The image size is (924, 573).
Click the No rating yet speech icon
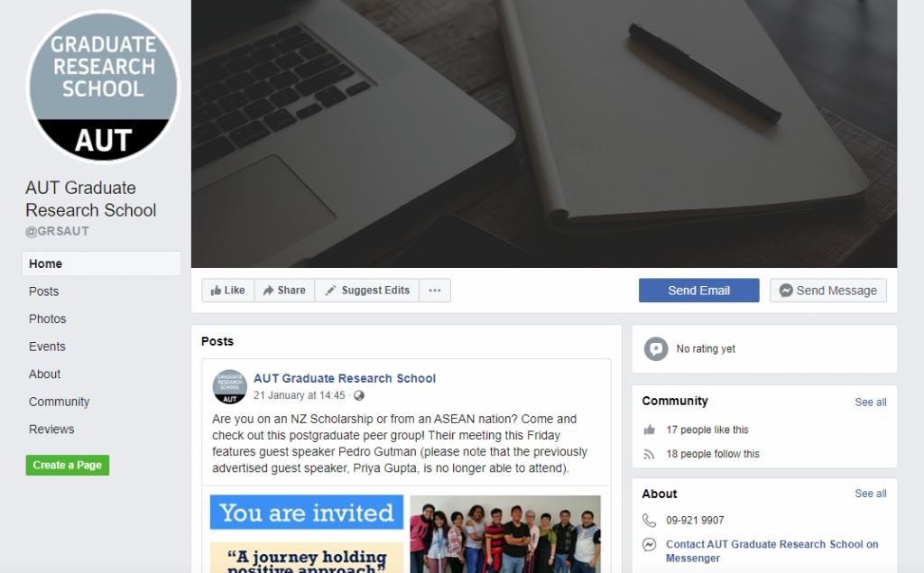[656, 349]
